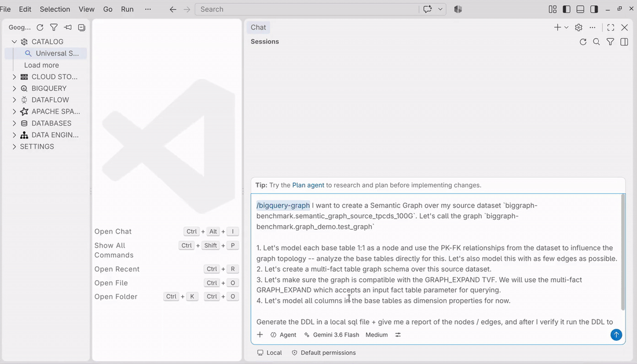Viewport: 637px width, 364px height.
Task: Click the Local session target
Action: click(270, 352)
